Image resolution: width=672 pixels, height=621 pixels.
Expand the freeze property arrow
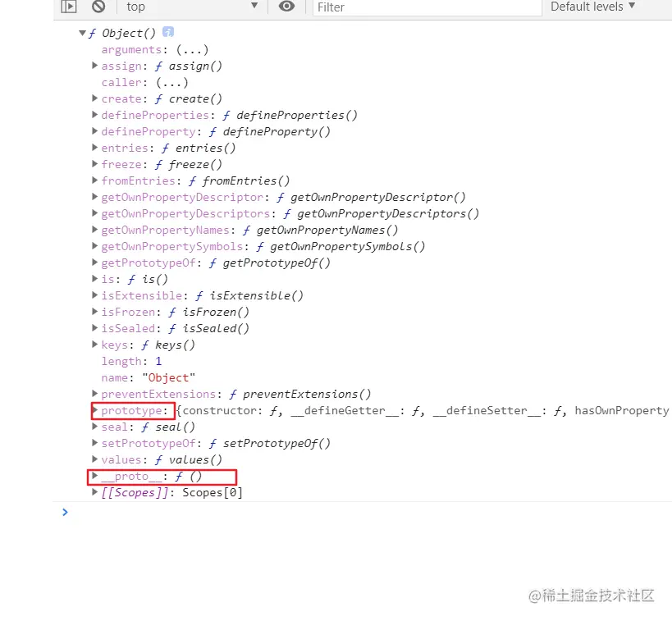(94, 164)
